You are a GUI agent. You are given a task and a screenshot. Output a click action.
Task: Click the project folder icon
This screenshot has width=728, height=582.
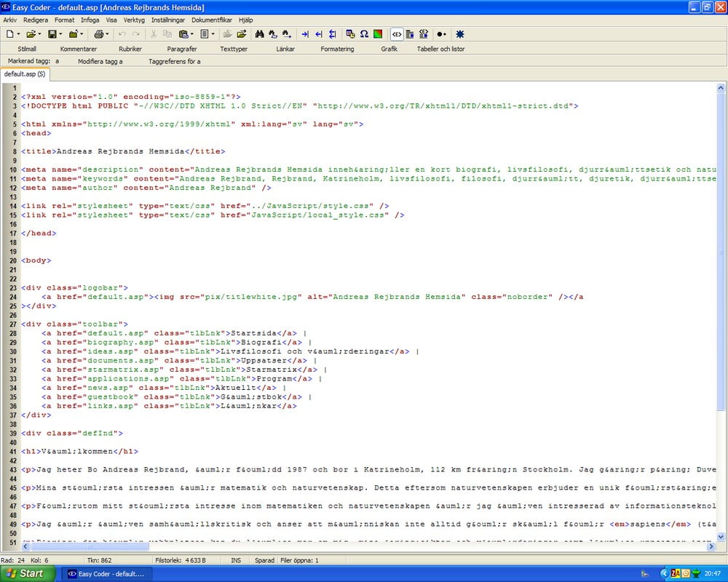74,34
